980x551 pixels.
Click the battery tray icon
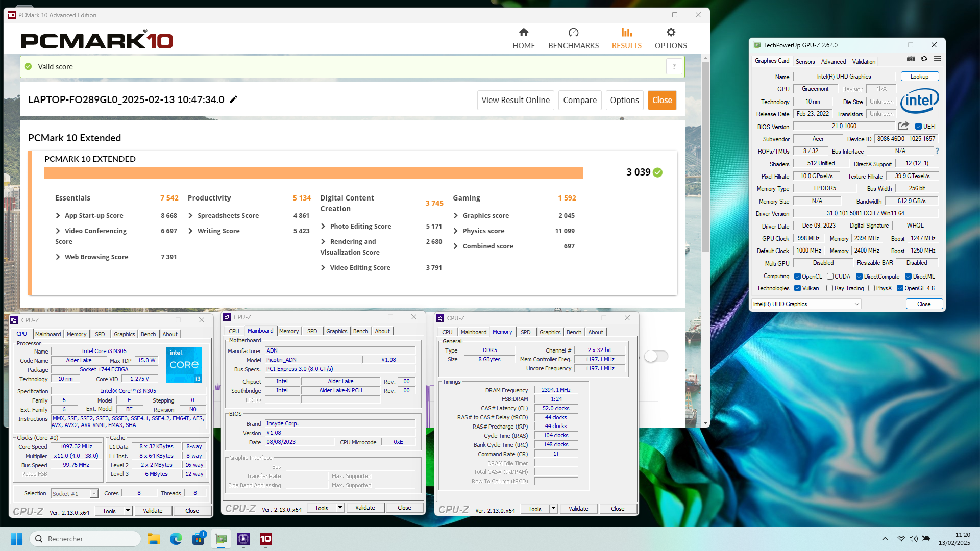925,539
